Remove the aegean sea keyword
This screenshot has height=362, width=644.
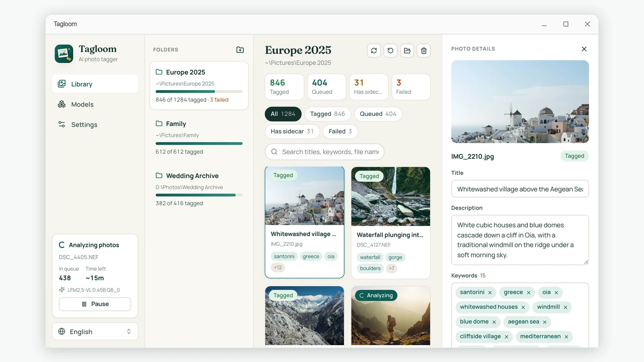545,322
